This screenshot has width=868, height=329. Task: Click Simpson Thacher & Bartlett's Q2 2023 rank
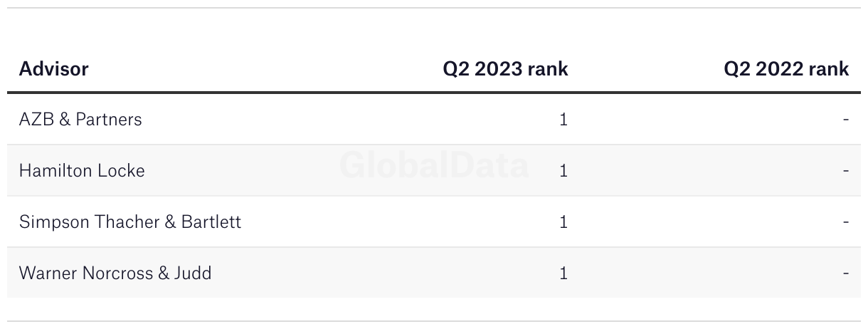coord(563,222)
